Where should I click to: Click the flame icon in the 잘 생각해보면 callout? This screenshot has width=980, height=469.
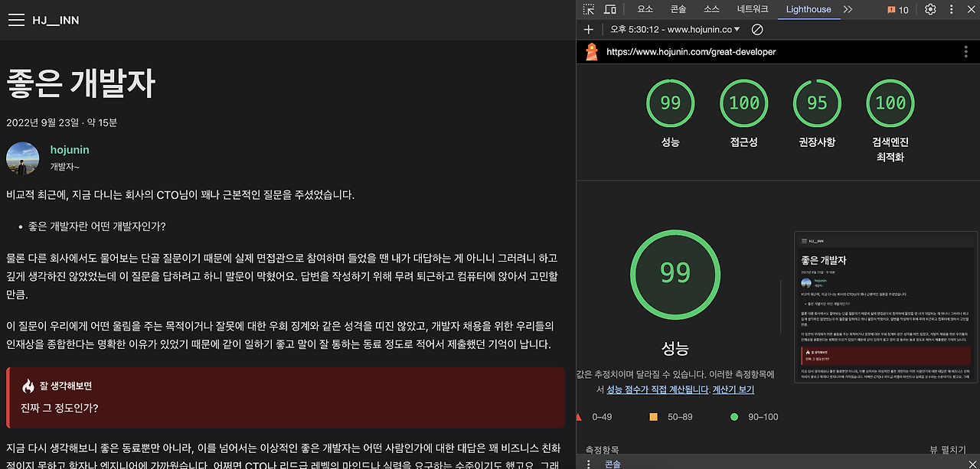(x=28, y=386)
